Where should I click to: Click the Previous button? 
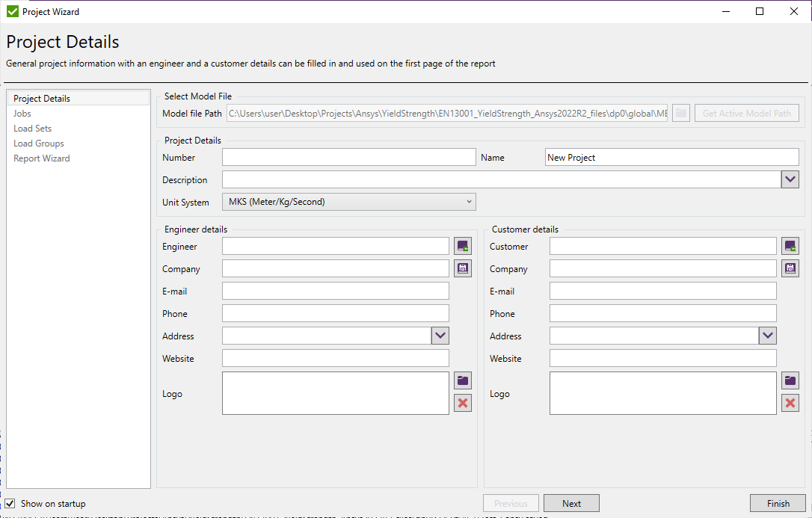pos(511,504)
